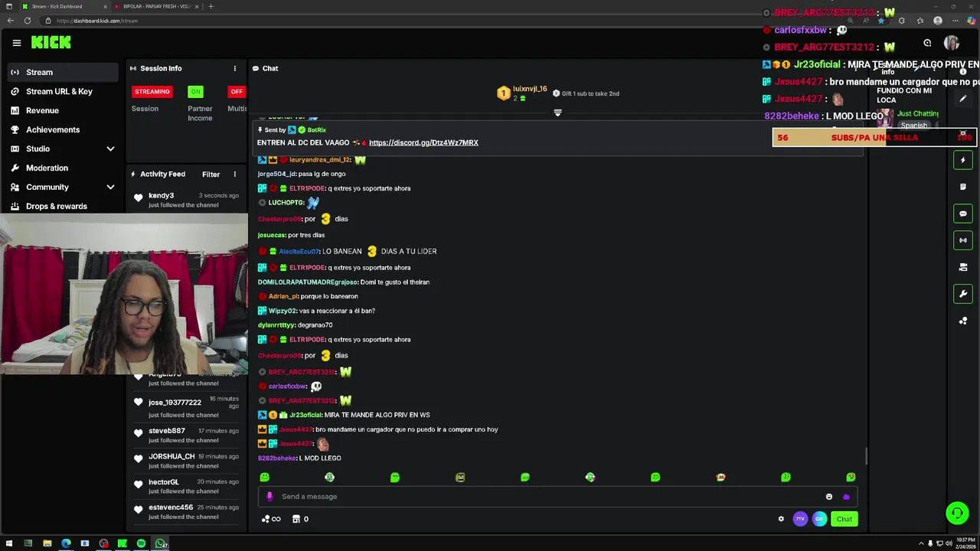Click the channel points infinity icon
The height and width of the screenshot is (551, 980).
[x=271, y=519]
